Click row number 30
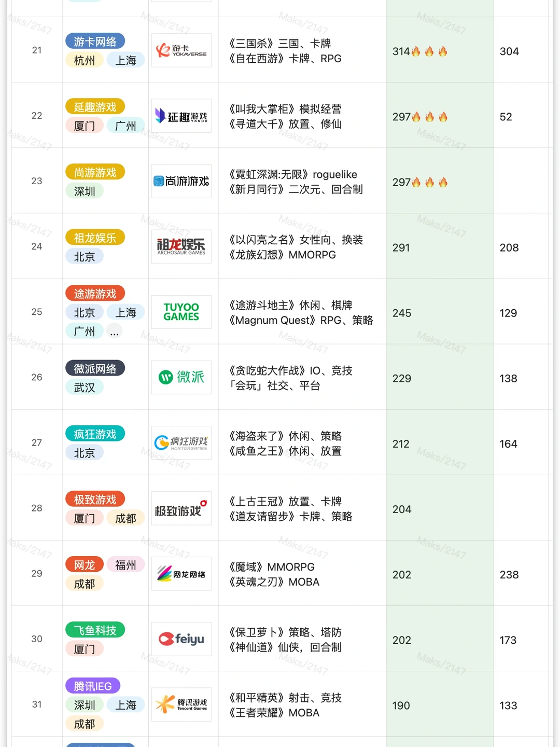 [x=37, y=639]
